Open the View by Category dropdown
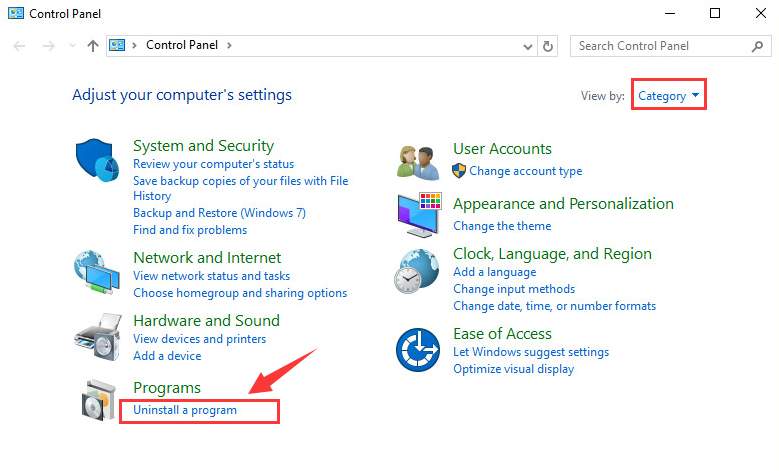The height and width of the screenshot is (471, 779). coord(668,95)
